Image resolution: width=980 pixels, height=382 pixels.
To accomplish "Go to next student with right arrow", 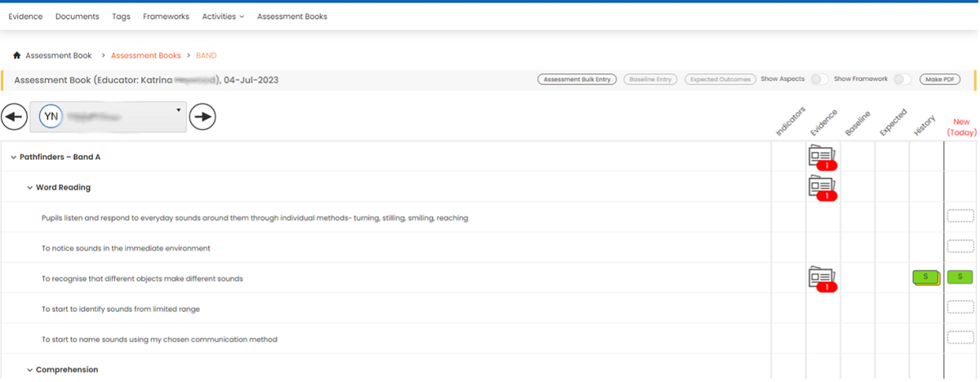I will [203, 118].
